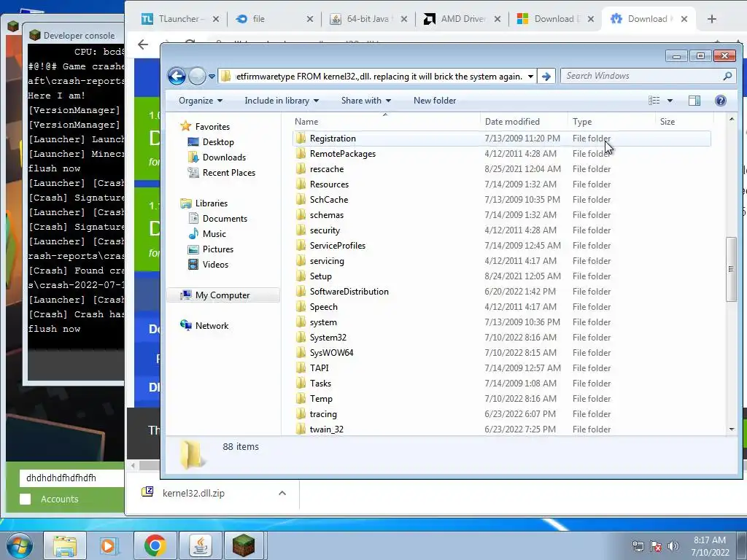This screenshot has width=747, height=560.
Task: Open the Music library
Action: coord(207,234)
